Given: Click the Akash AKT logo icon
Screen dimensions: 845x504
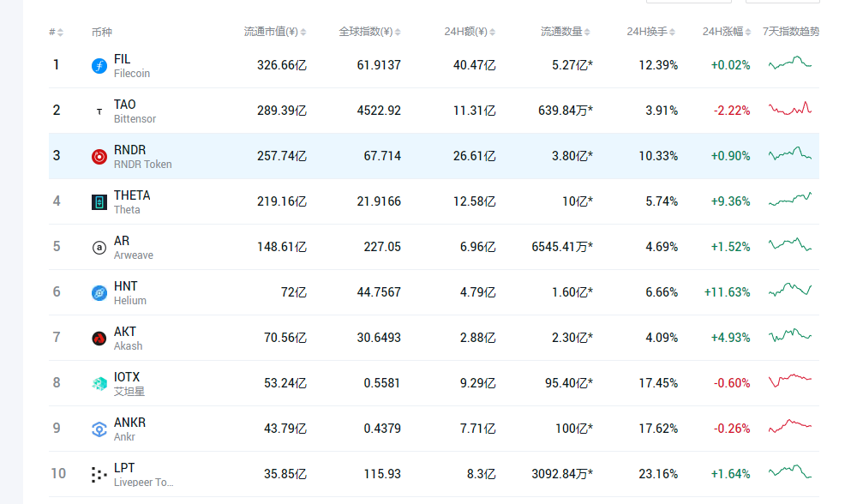Looking at the screenshot, I should 99,339.
